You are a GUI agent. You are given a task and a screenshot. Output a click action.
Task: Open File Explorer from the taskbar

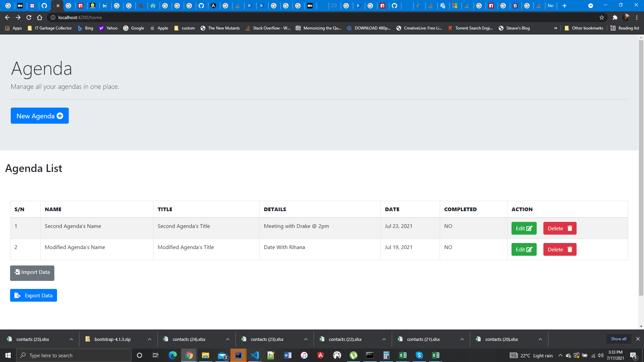(x=205, y=355)
